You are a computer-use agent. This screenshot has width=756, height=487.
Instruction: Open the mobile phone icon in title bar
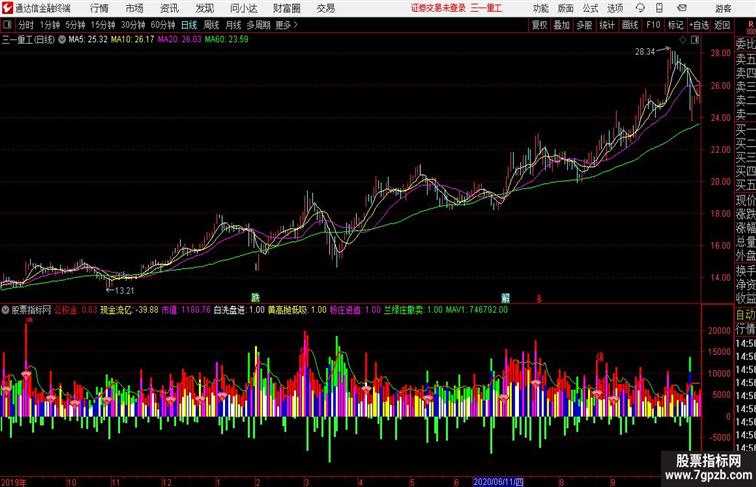659,8
